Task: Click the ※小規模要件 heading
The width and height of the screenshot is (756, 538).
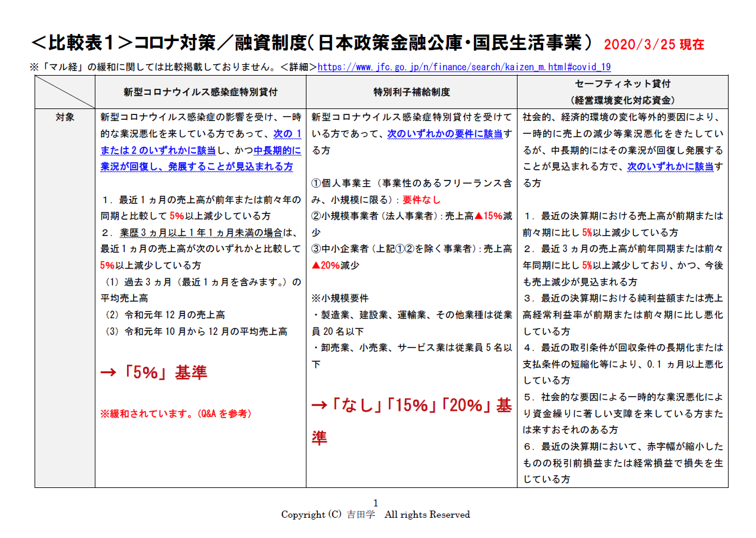Action: pos(340,298)
